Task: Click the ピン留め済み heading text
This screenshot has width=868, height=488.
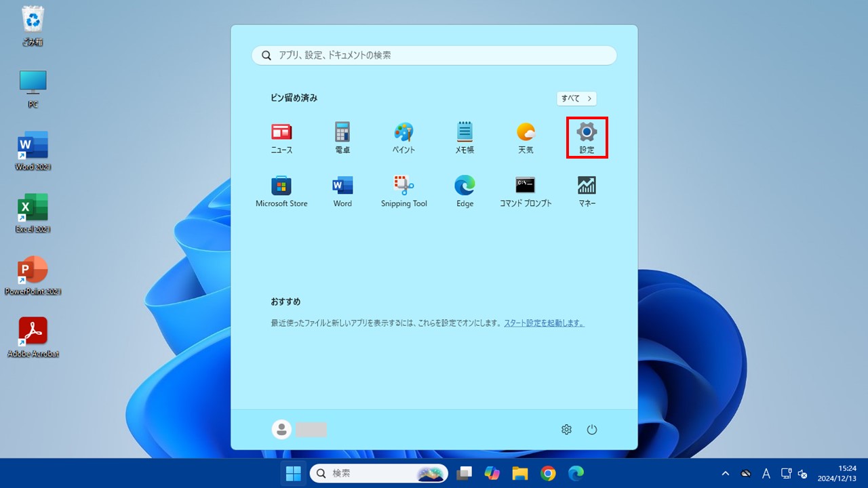Action: point(294,98)
